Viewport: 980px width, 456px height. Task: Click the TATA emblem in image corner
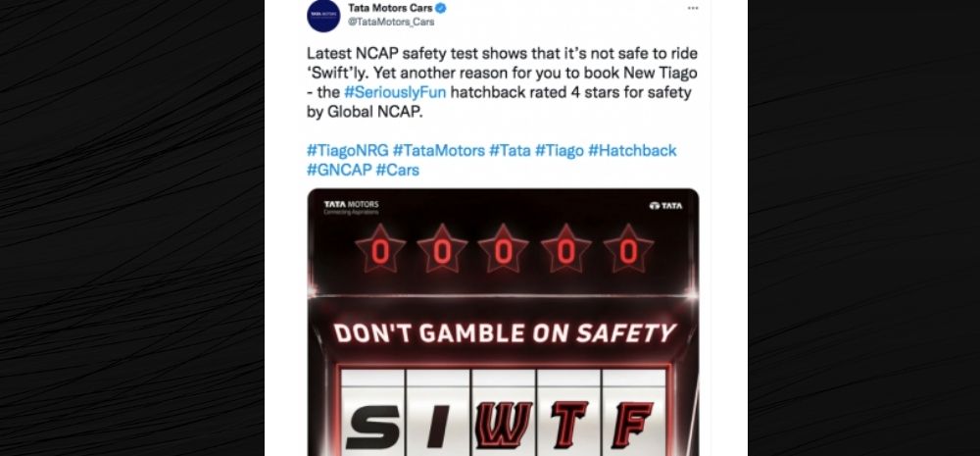(x=665, y=206)
